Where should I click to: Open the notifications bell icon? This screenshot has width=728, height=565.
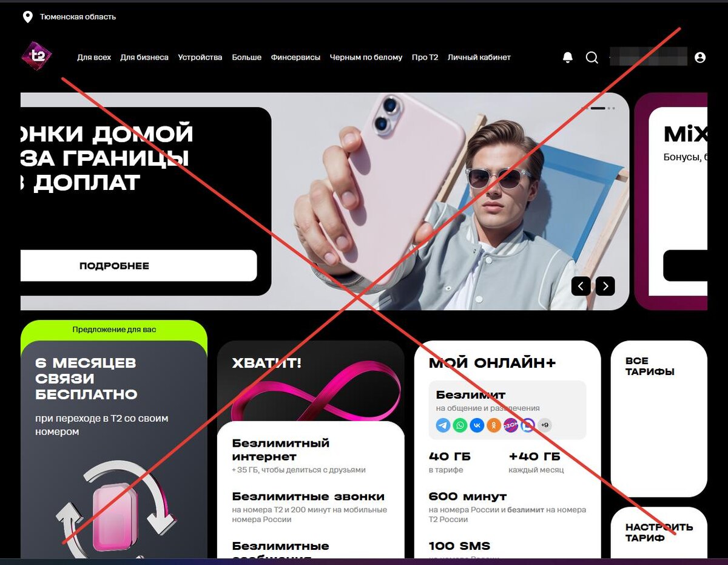(568, 57)
